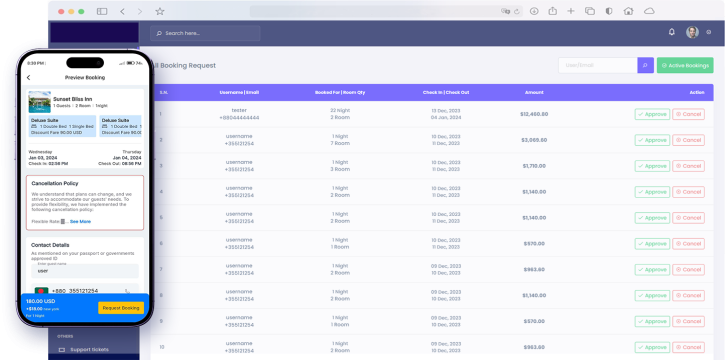Open the profile dropdown caret beside avatar
Screen dimensions: 725x360
(x=708, y=32)
